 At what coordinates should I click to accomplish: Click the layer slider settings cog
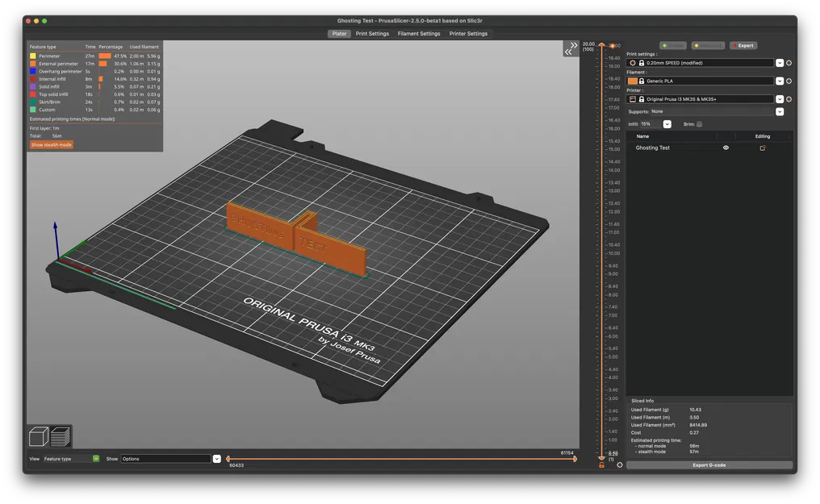(620, 465)
